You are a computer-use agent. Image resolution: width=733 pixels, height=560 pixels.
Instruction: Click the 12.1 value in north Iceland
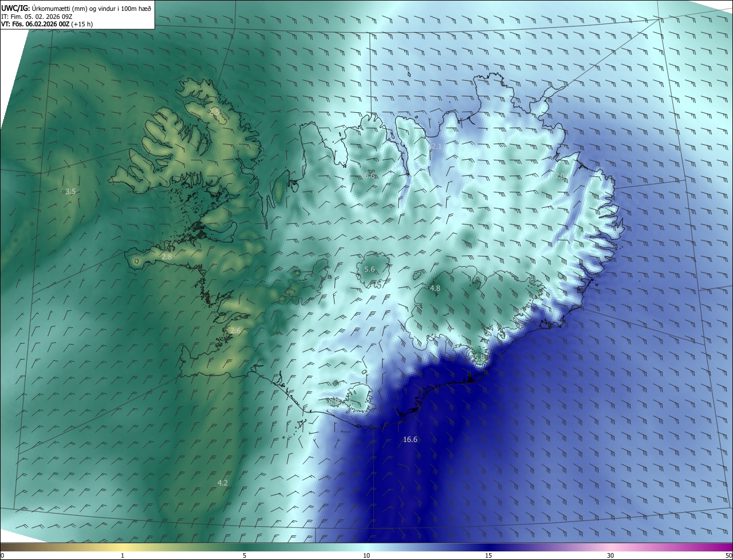pyautogui.click(x=435, y=147)
